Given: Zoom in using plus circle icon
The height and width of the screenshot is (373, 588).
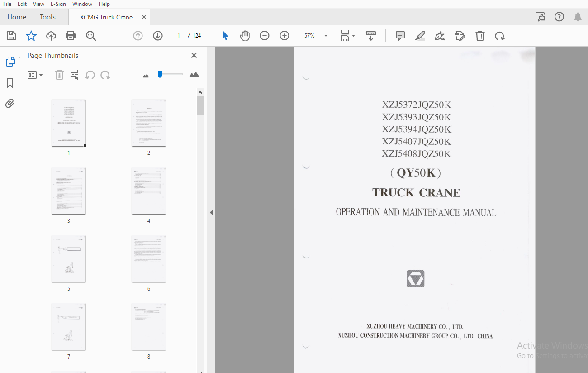Looking at the screenshot, I should coord(285,36).
